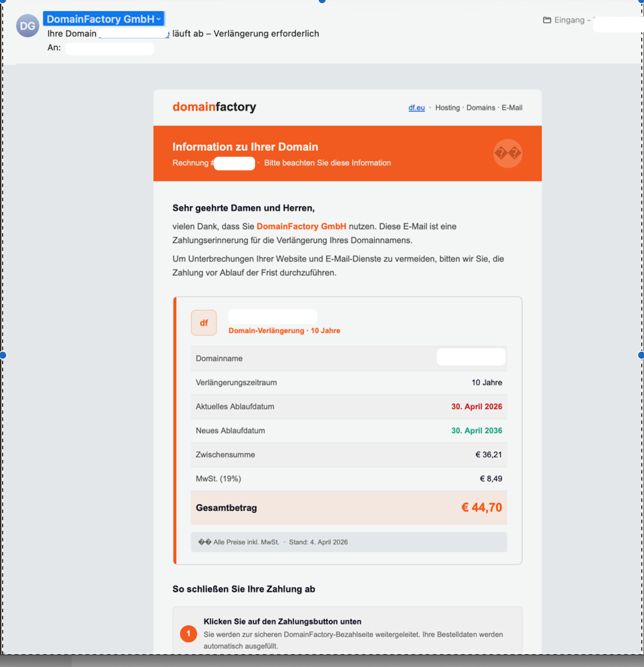Click the Gesamtbetrag total amount € 44,70
The image size is (644, 667).
click(x=482, y=508)
